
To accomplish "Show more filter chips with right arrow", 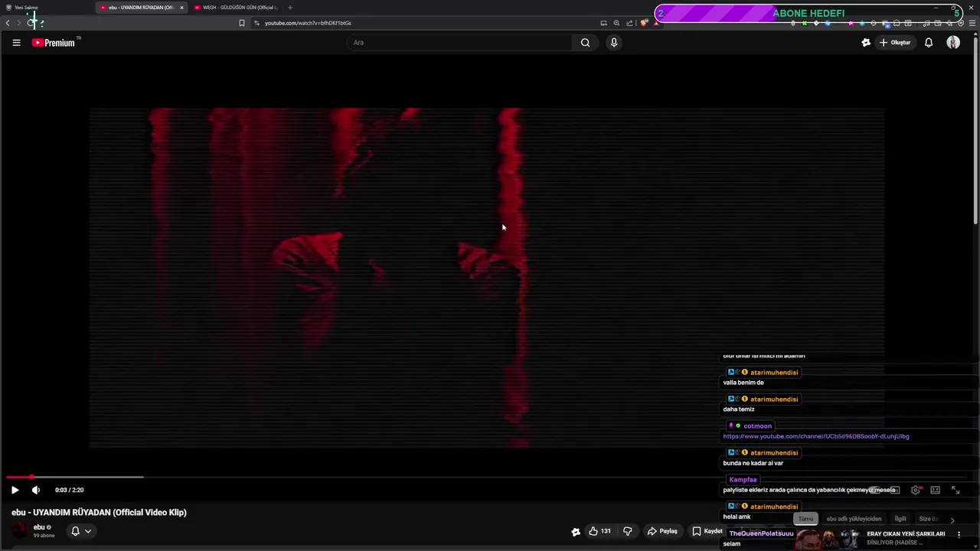I will [x=952, y=520].
